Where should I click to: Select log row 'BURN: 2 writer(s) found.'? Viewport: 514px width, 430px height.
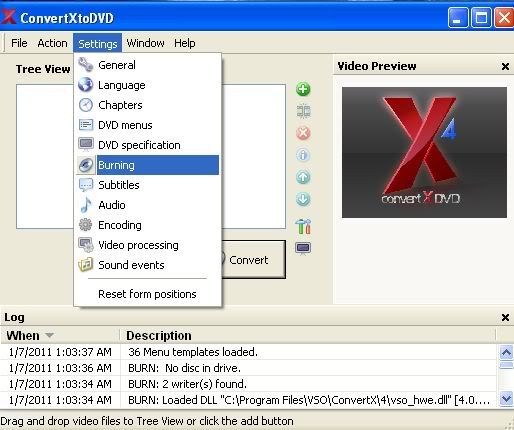point(249,384)
